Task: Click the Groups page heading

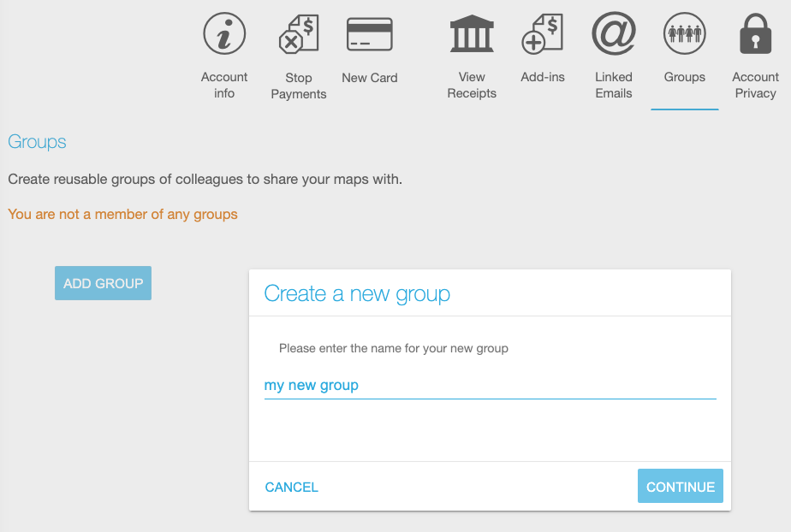Action: tap(37, 142)
